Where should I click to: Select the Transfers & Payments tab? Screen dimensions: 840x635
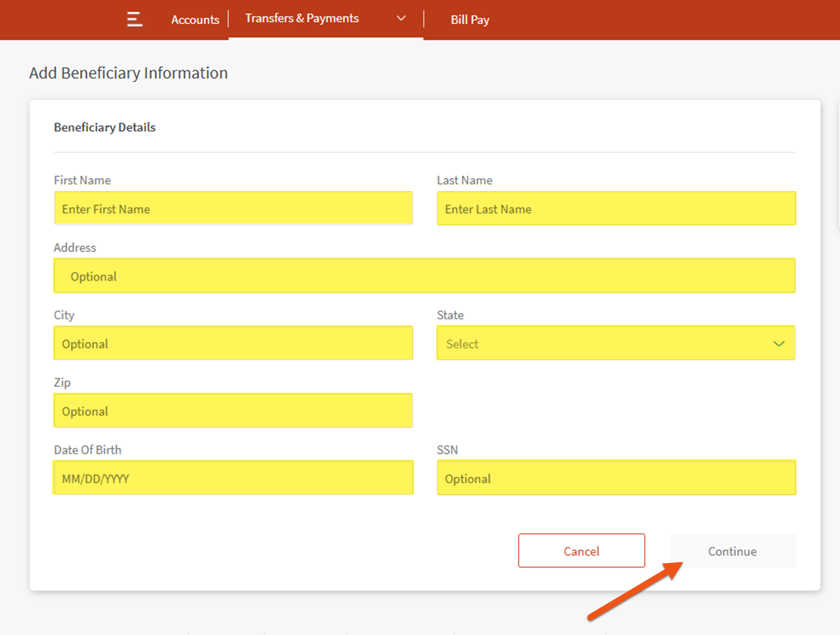click(302, 18)
